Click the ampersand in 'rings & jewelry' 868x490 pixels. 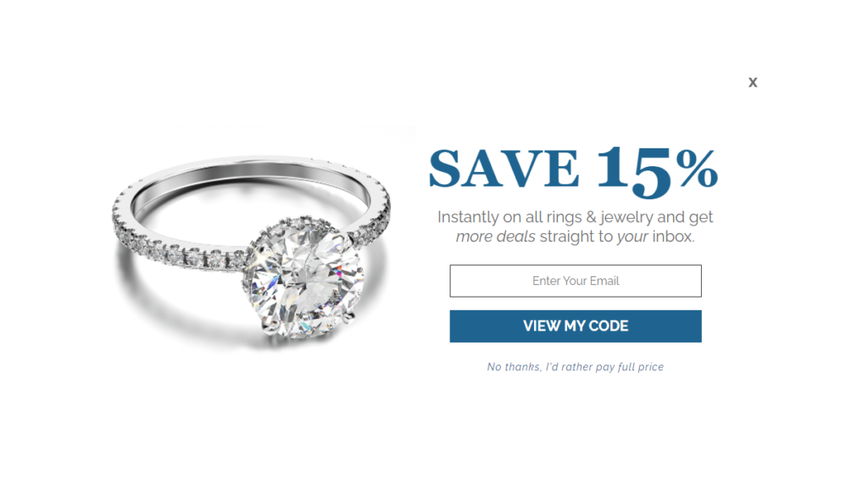click(591, 216)
